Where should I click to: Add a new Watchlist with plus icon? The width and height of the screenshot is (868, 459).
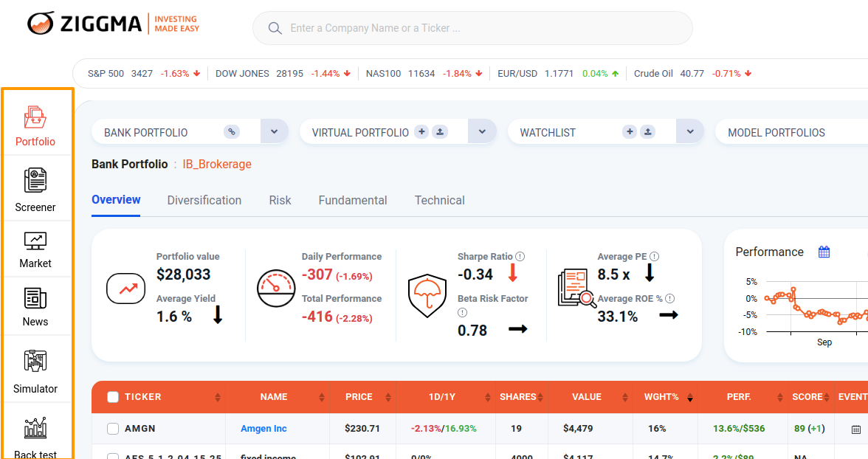coord(630,132)
